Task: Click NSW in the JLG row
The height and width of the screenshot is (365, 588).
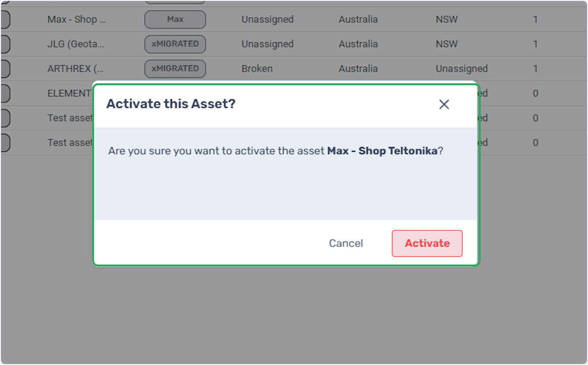Action: (x=446, y=44)
